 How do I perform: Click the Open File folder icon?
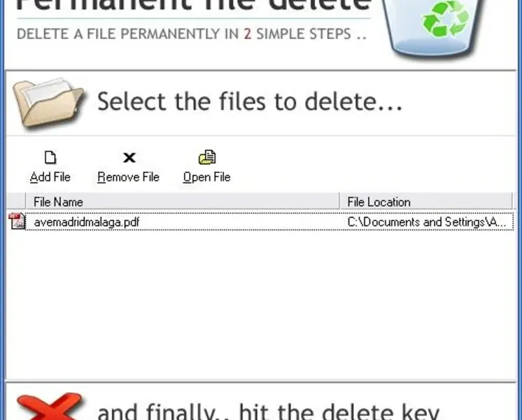click(207, 157)
